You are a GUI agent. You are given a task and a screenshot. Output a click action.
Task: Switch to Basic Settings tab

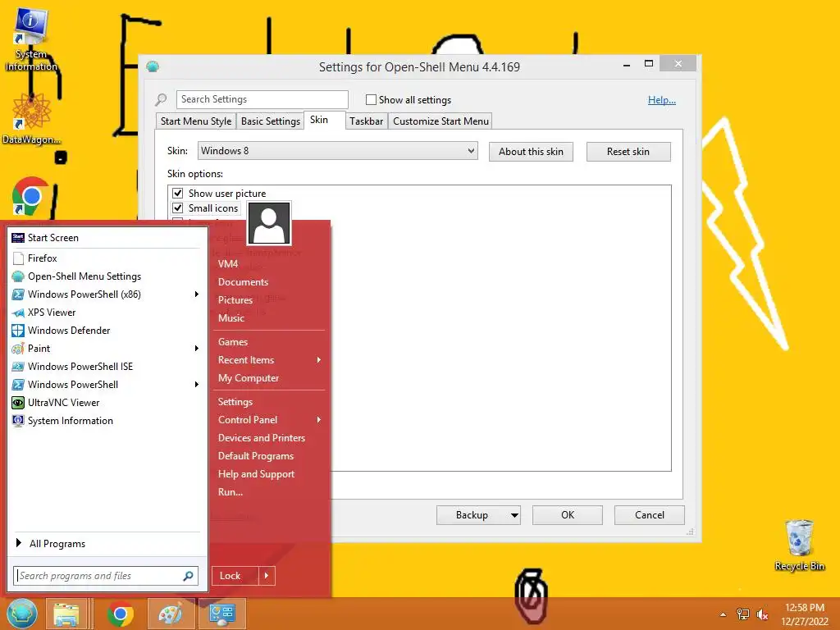(271, 121)
